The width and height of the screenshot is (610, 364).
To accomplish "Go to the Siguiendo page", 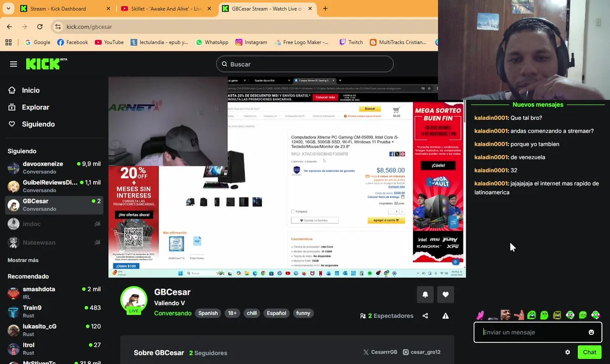I will [x=38, y=124].
